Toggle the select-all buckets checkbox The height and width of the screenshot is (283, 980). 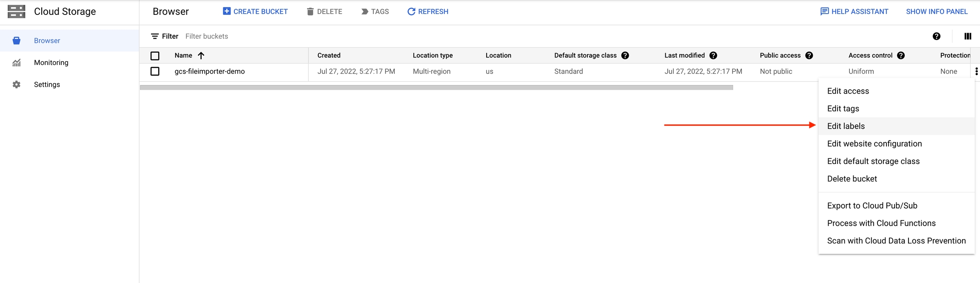(x=155, y=56)
